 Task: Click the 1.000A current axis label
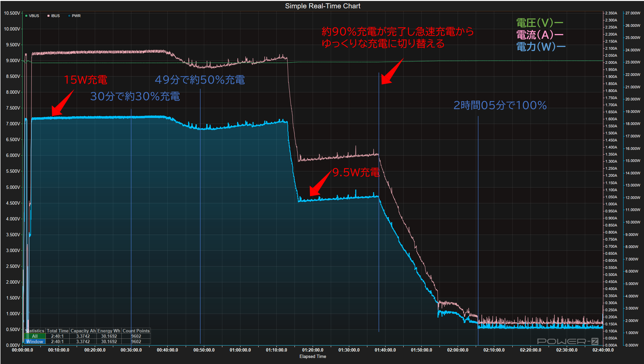[x=611, y=204]
